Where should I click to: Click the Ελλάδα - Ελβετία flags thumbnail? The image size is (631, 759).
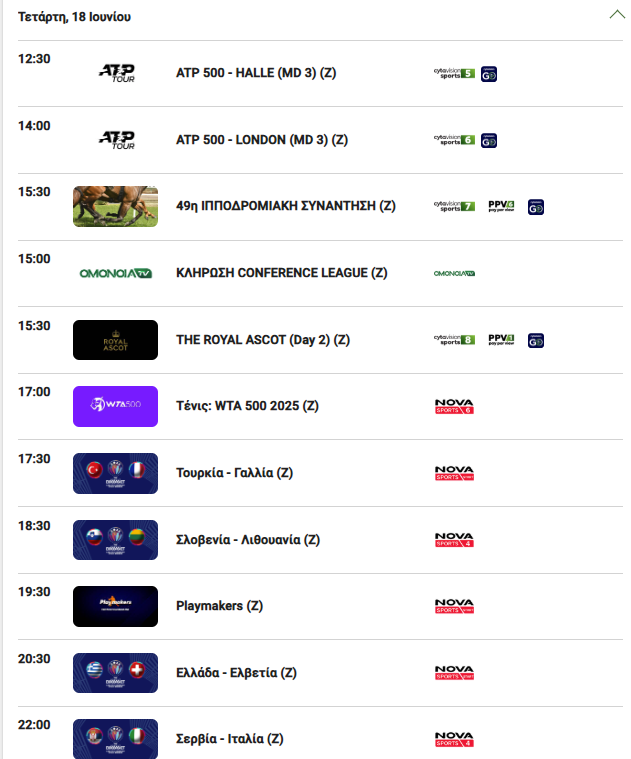click(115, 673)
